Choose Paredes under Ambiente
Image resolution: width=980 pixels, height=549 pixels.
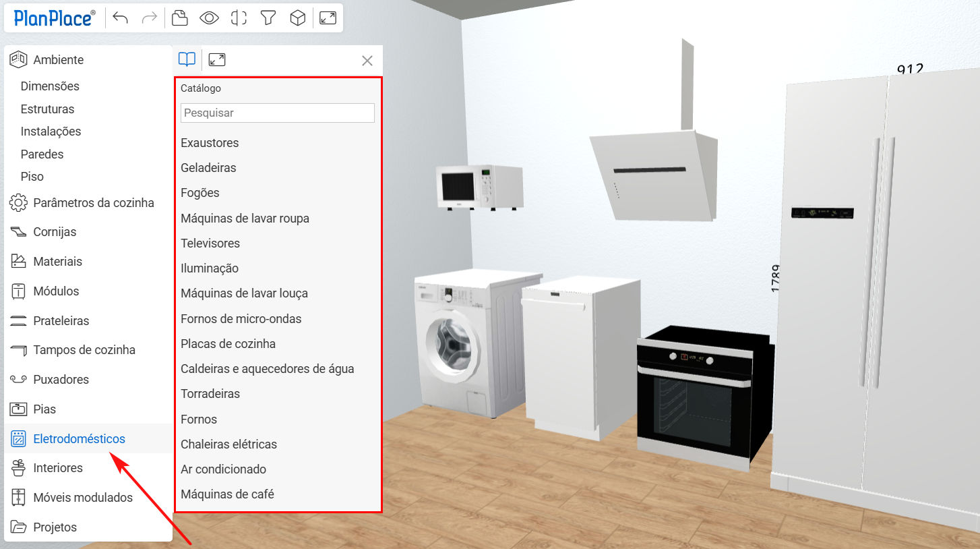42,154
